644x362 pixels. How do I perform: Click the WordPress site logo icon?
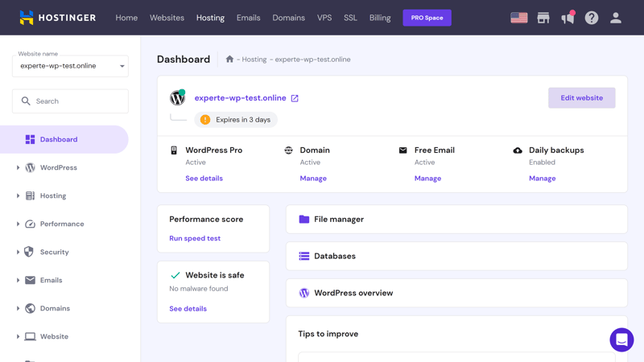[177, 97]
